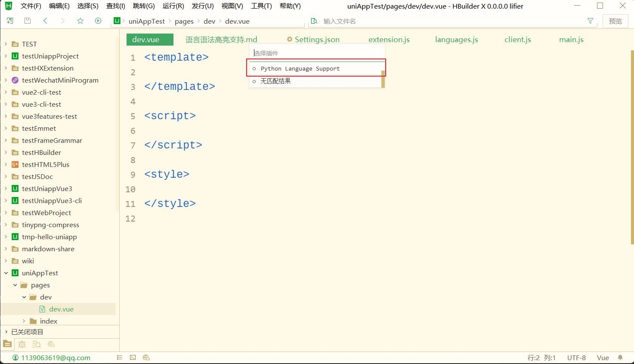This screenshot has width=634, height=364.
Task: Click the 行:2 列:1 cursor position
Action: [541, 358]
